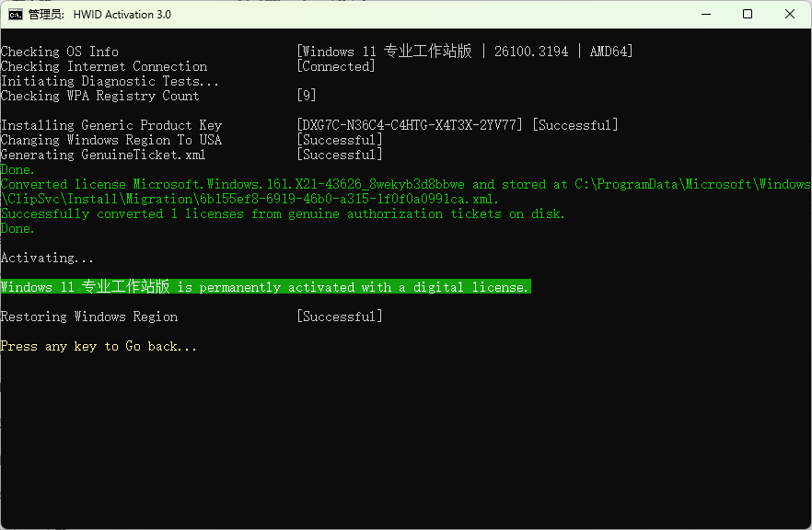Click the "Successfully converted 1 licenses" line
The height and width of the screenshot is (530, 812).
(x=283, y=213)
